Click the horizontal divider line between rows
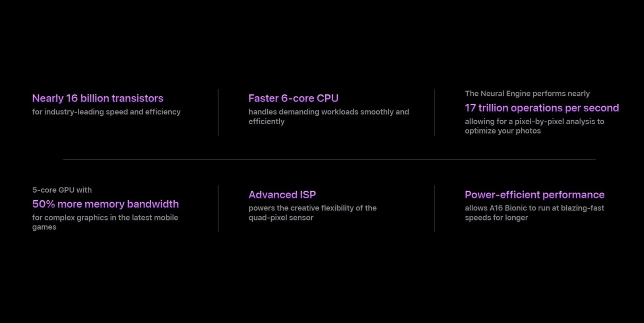This screenshot has height=323, width=644. coord(329,159)
